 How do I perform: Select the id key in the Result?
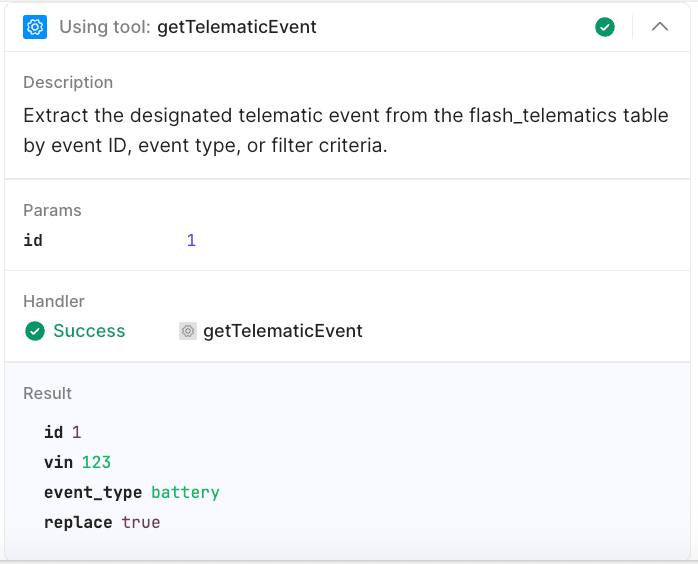53,432
